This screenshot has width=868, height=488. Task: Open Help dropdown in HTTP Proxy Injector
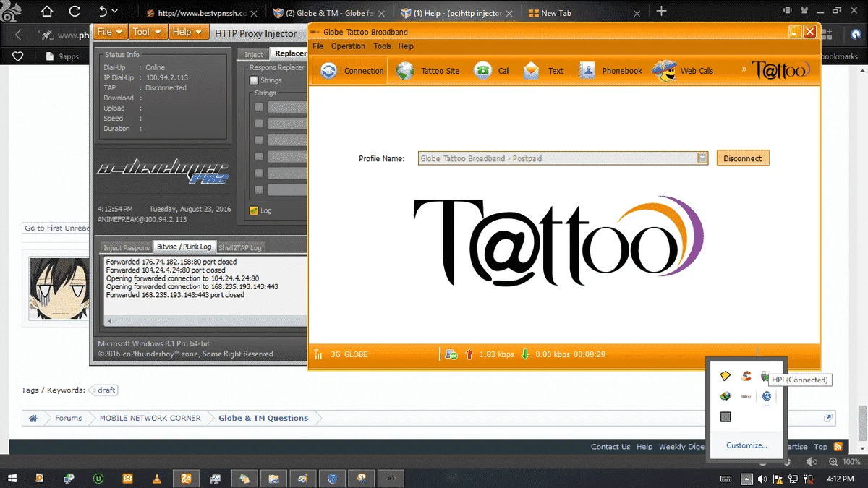pyautogui.click(x=188, y=32)
